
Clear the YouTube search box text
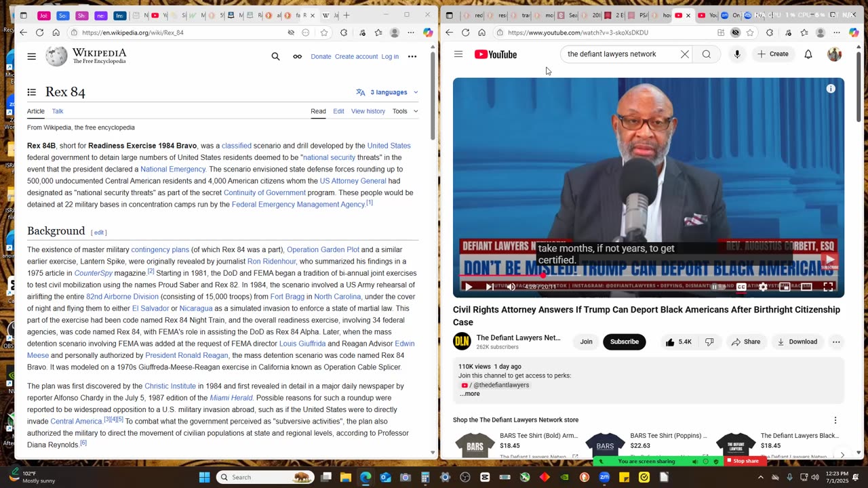(x=685, y=54)
